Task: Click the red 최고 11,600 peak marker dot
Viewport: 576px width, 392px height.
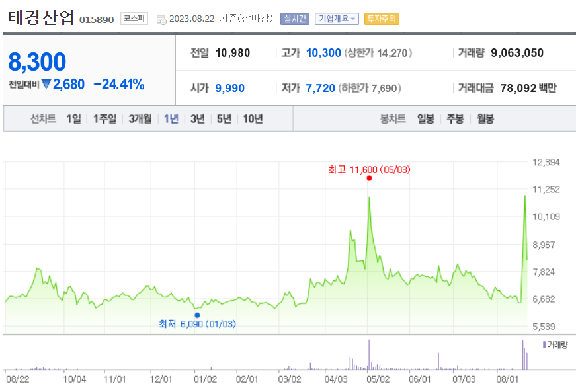Action: click(369, 178)
